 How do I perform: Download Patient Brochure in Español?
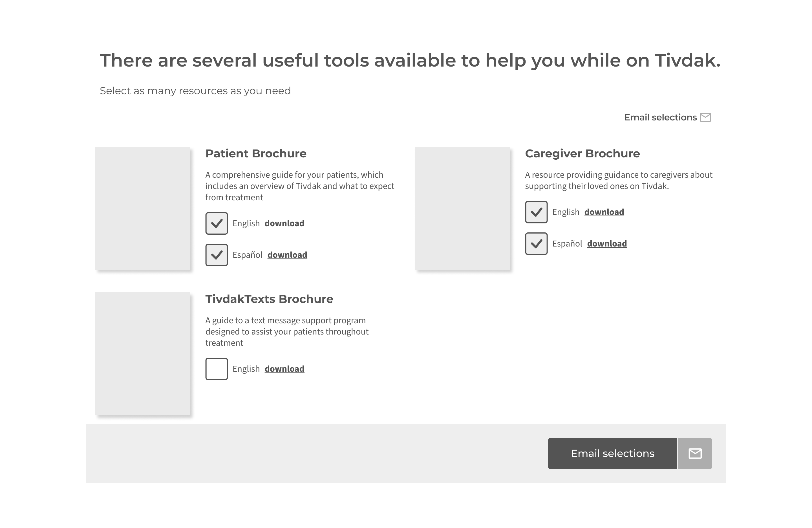tap(287, 255)
